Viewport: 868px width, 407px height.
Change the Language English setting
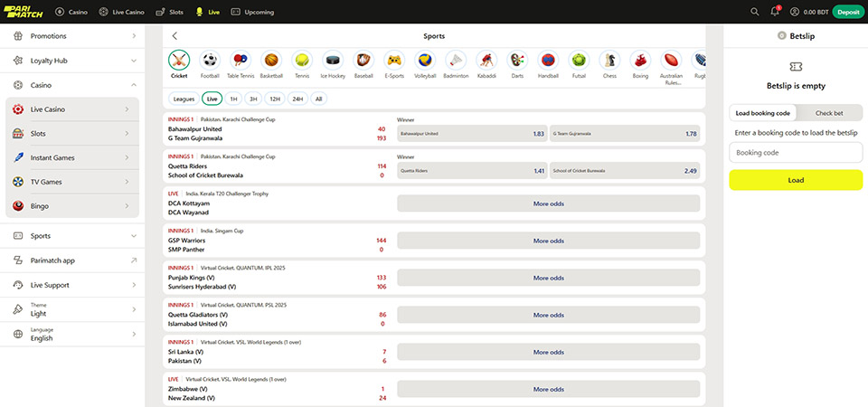coord(72,334)
